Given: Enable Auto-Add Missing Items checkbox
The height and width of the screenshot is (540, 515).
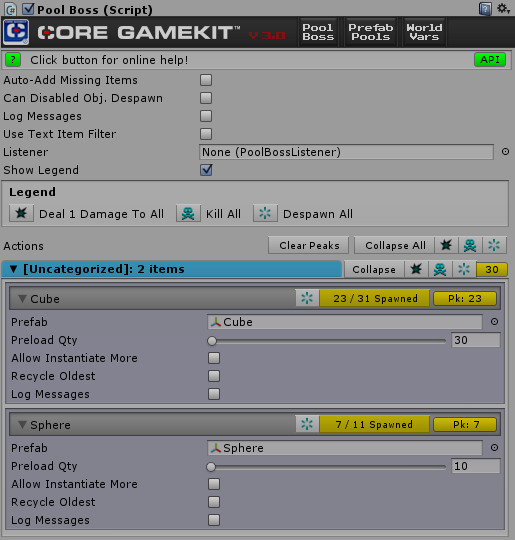Looking at the screenshot, I should click(x=206, y=80).
